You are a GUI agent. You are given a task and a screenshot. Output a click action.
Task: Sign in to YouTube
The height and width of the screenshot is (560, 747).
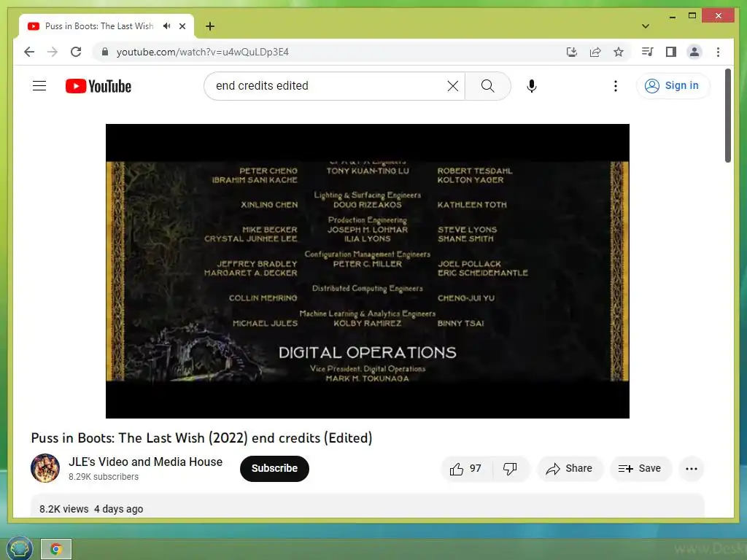673,86
